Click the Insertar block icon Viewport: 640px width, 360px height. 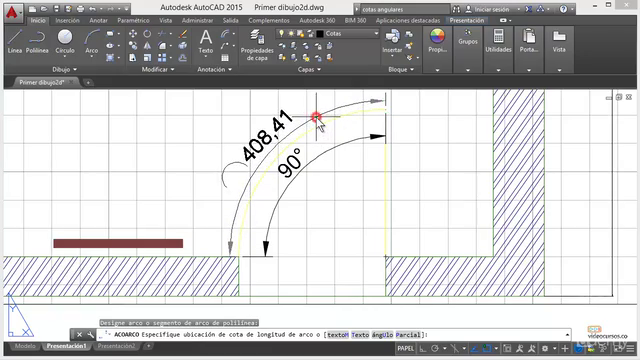392,41
